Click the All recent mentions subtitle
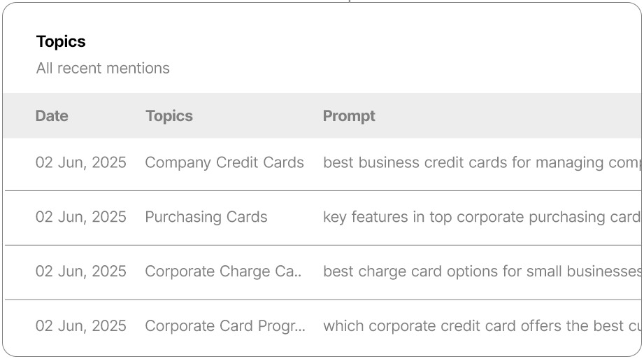 (103, 69)
